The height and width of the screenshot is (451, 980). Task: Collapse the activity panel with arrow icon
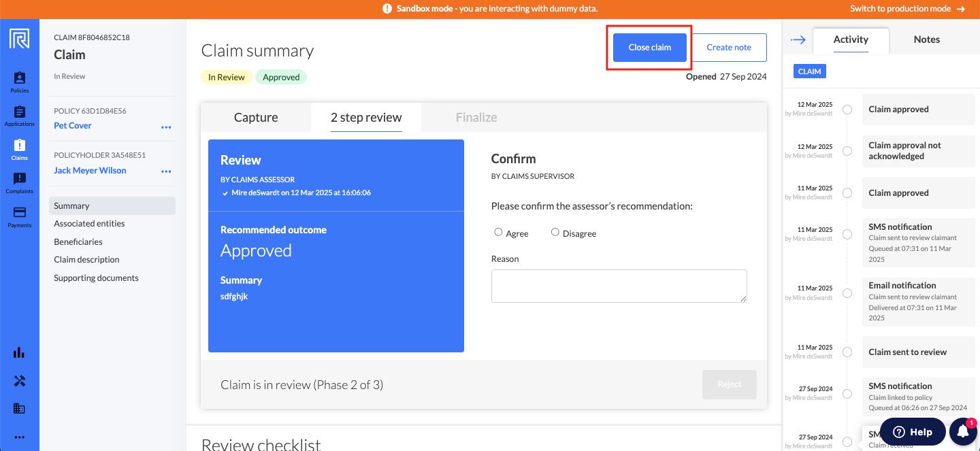click(798, 40)
